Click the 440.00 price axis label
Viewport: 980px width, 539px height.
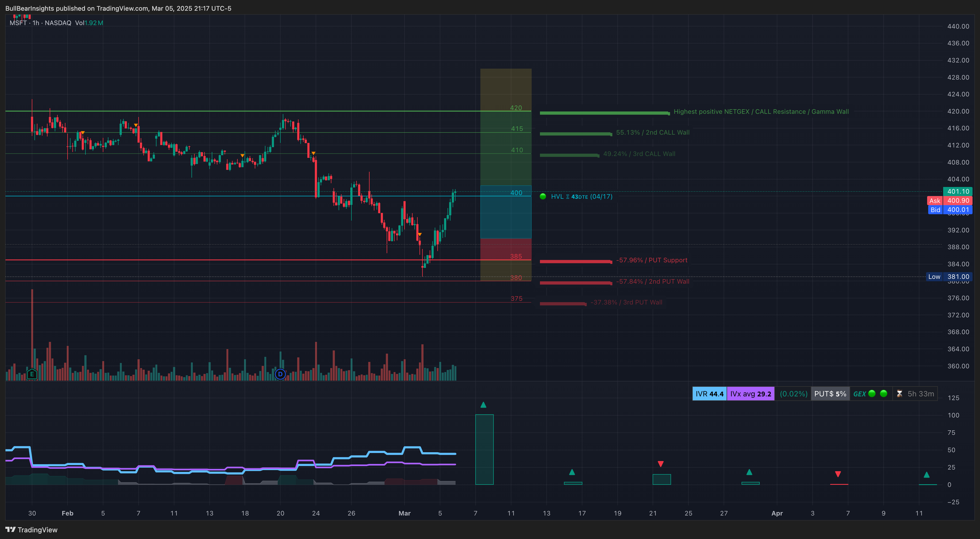coord(958,26)
